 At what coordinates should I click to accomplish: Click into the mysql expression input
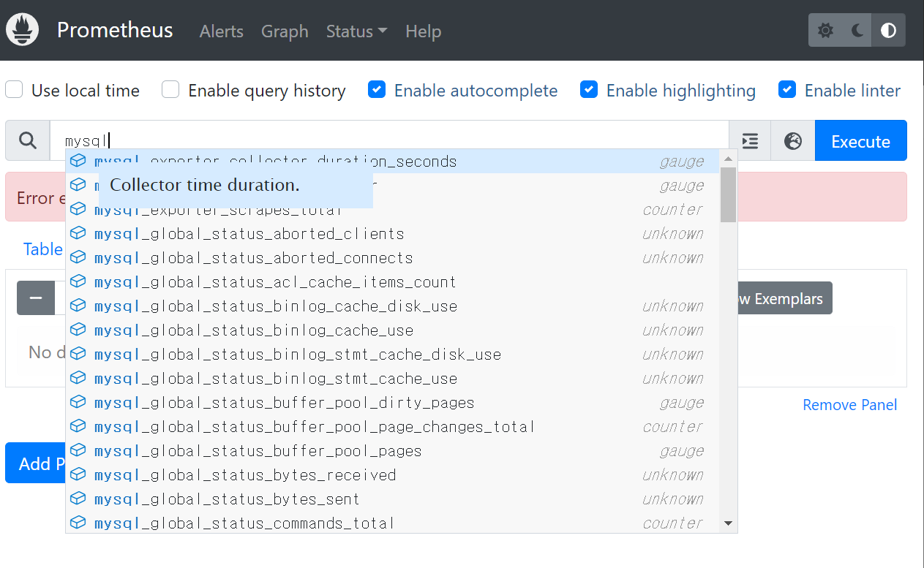[388, 140]
